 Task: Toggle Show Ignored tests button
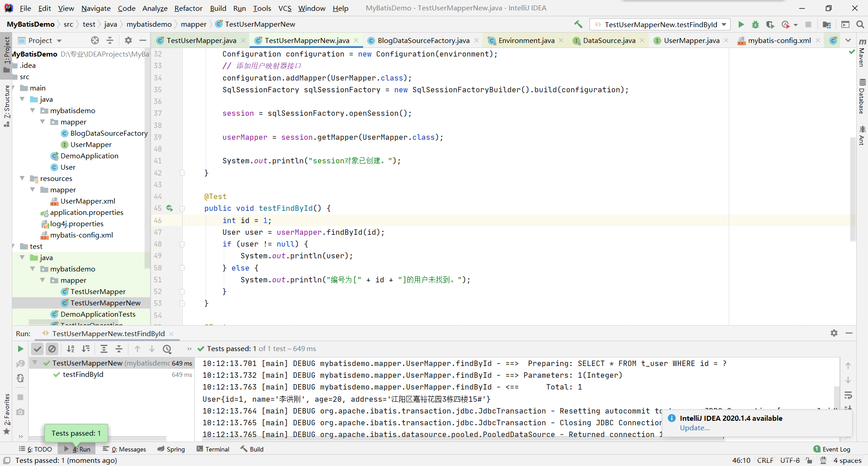[x=52, y=349]
